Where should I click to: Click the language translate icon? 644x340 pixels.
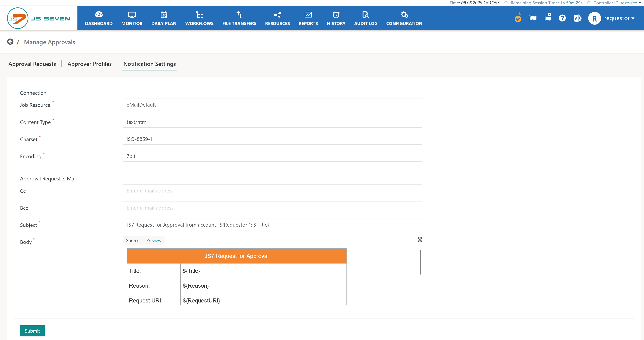point(578,18)
